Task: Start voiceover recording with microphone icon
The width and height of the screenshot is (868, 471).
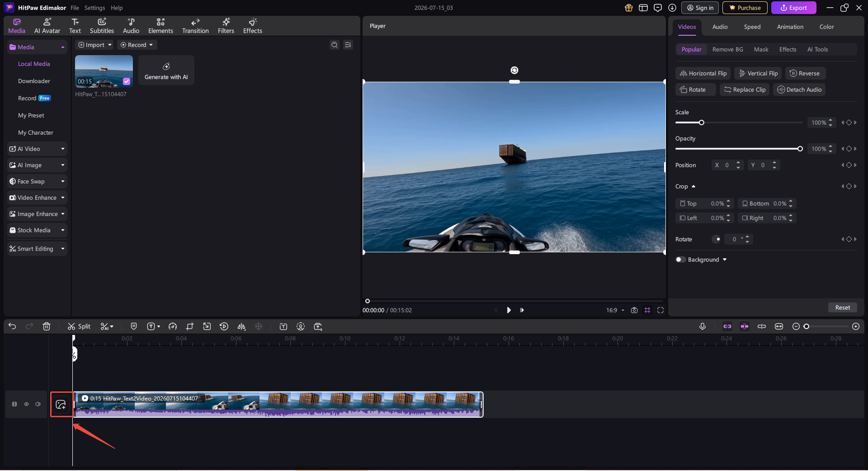Action: [x=703, y=326]
